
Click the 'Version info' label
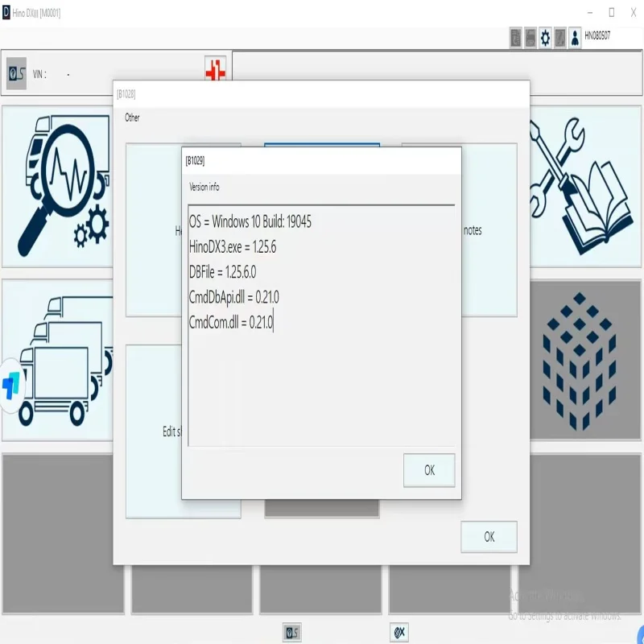point(204,187)
